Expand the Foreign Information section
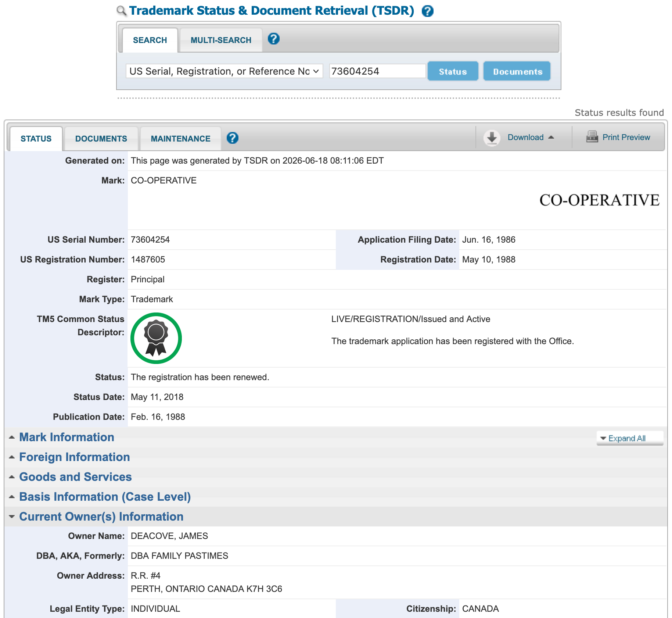672x618 pixels. pyautogui.click(x=75, y=457)
